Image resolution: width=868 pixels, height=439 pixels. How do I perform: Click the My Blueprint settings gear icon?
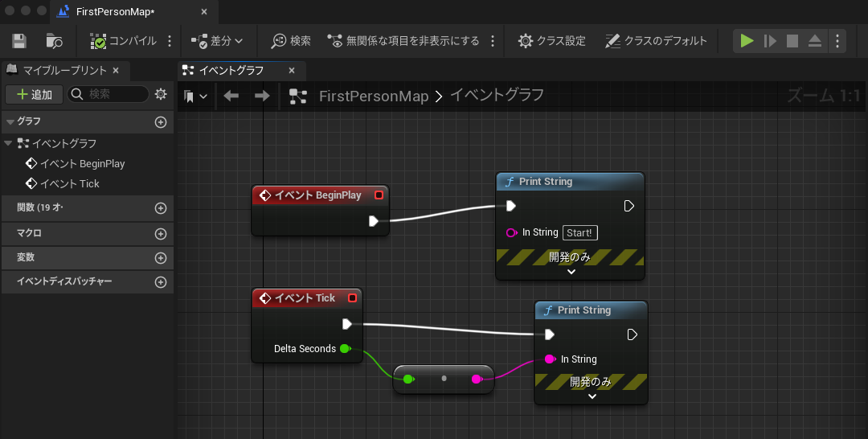pos(161,94)
